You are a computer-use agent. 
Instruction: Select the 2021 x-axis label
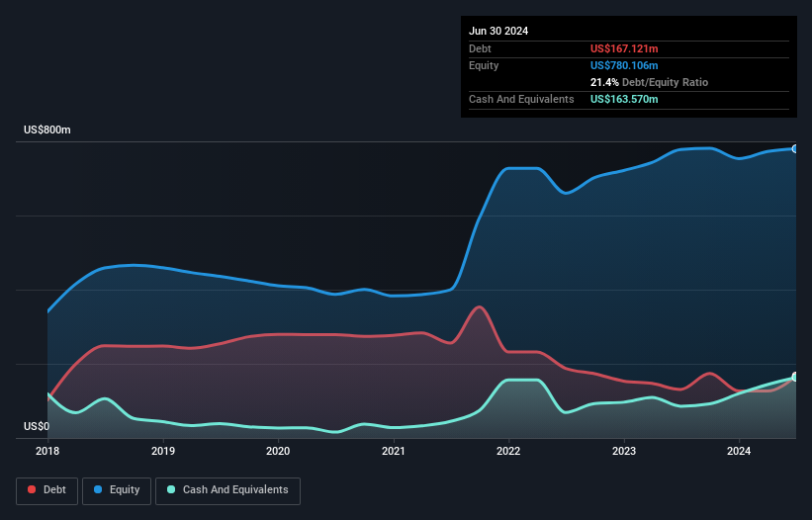point(394,452)
